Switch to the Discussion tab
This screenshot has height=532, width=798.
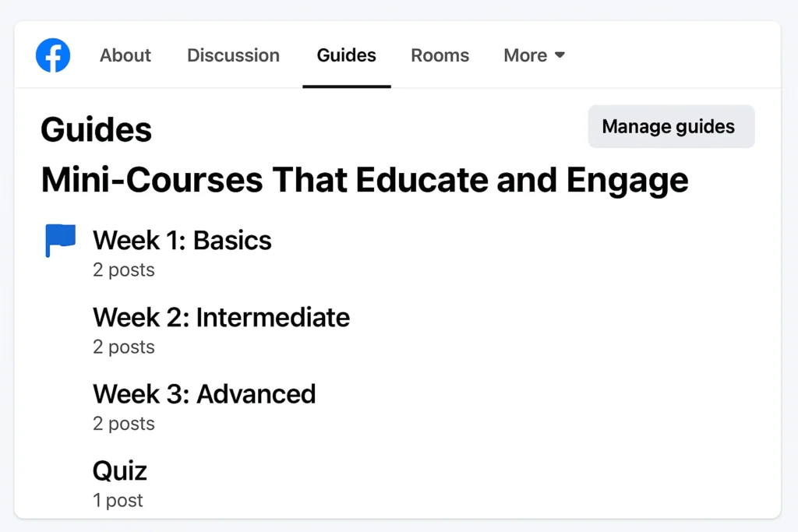233,55
